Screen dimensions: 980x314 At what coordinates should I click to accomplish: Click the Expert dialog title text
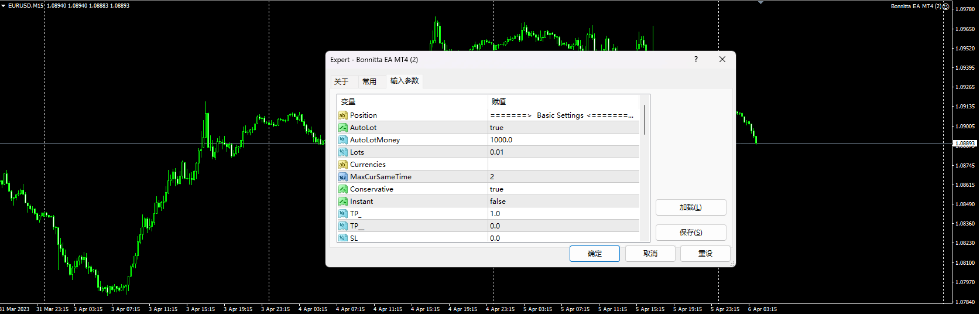tap(374, 60)
